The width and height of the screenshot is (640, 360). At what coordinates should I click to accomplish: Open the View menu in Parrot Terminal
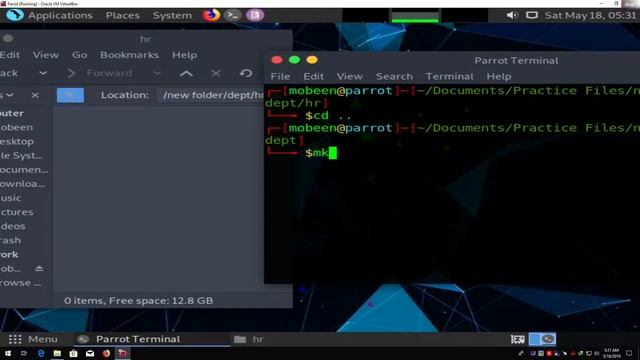[x=349, y=76]
